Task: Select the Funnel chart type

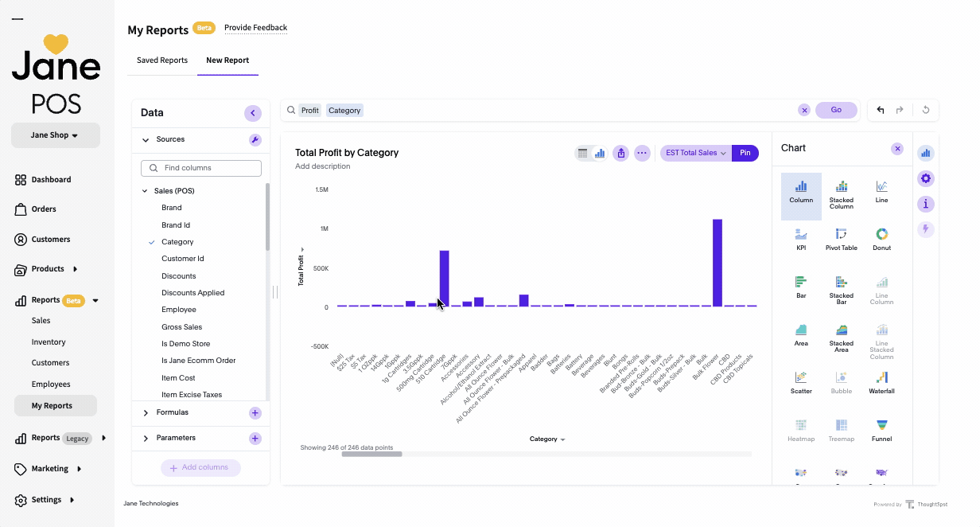Action: click(881, 431)
